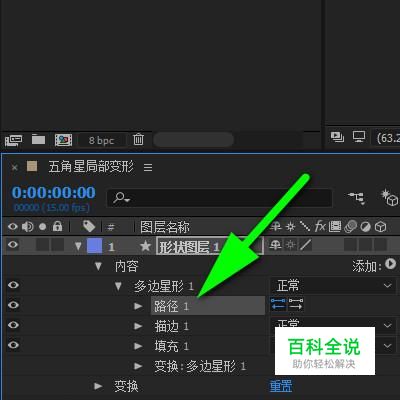Expand the 填充 1 triangle

coord(138,346)
